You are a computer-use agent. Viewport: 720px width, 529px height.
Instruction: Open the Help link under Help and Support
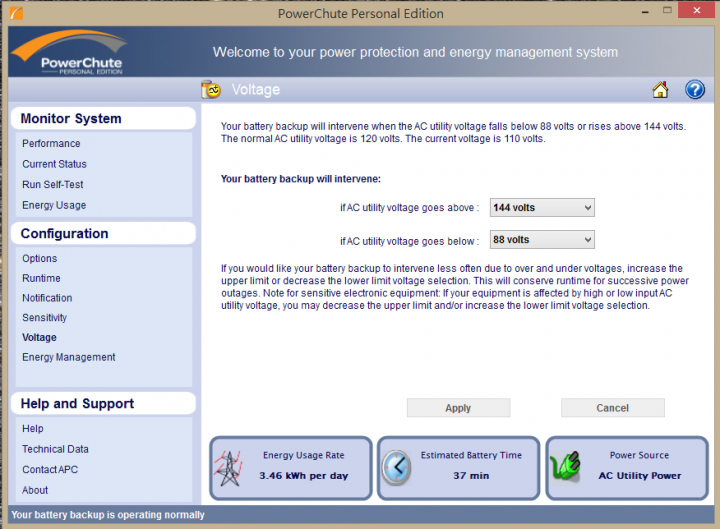pyautogui.click(x=33, y=428)
